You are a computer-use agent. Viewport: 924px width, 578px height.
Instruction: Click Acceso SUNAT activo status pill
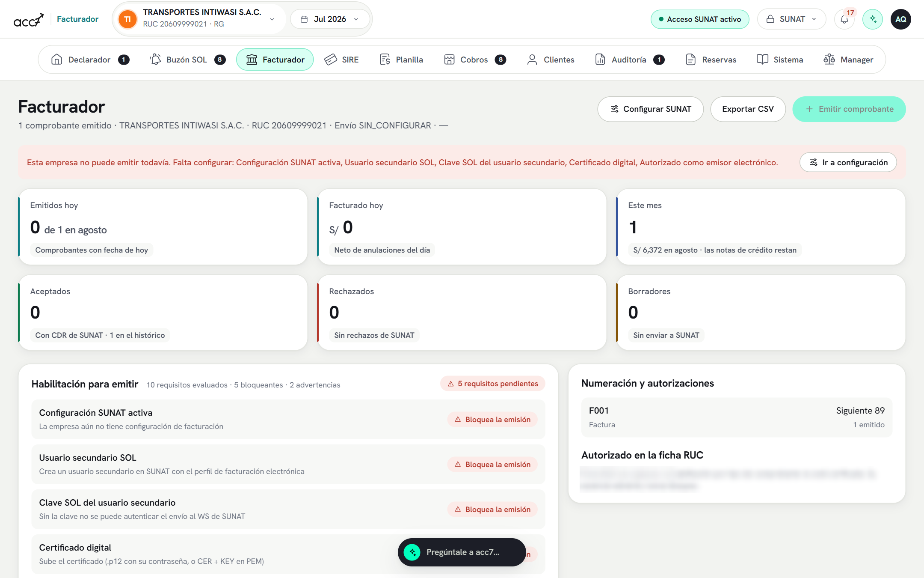pyautogui.click(x=700, y=19)
